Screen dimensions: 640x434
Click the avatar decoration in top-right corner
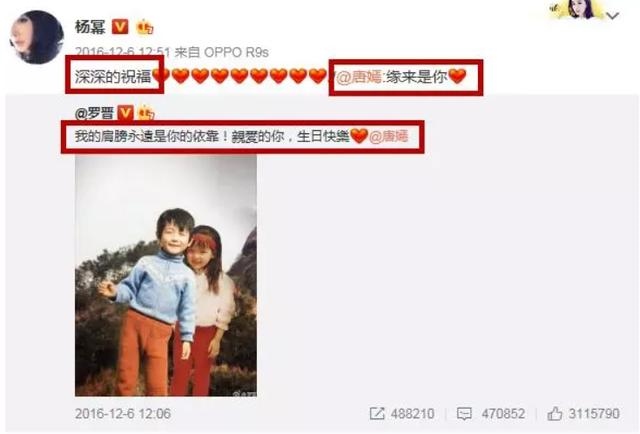tap(578, 9)
